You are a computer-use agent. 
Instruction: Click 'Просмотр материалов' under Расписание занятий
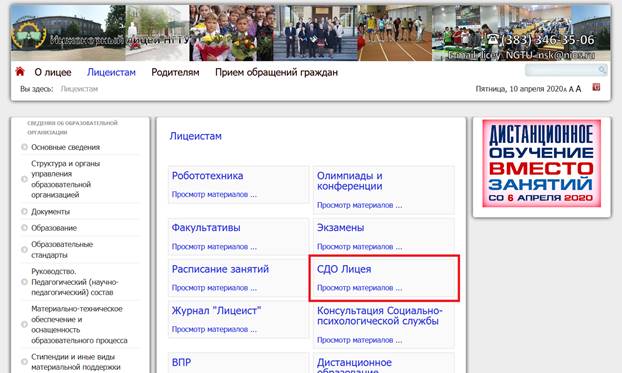(x=214, y=288)
